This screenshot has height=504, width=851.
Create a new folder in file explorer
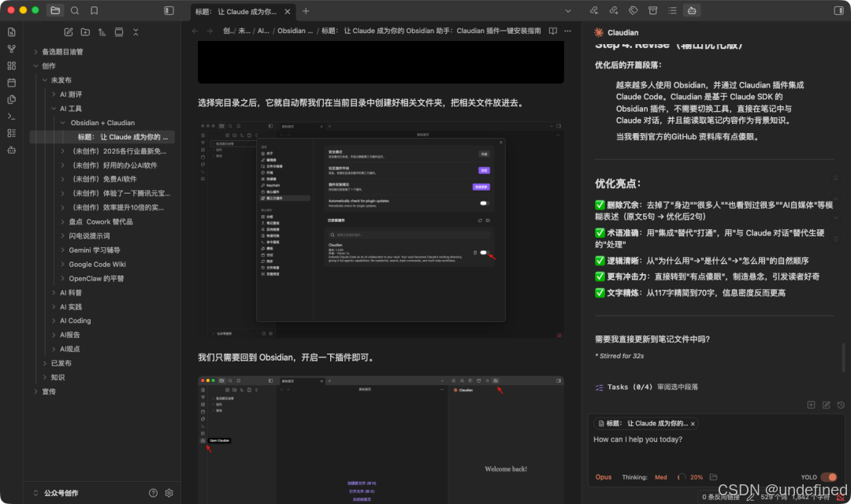[x=85, y=32]
